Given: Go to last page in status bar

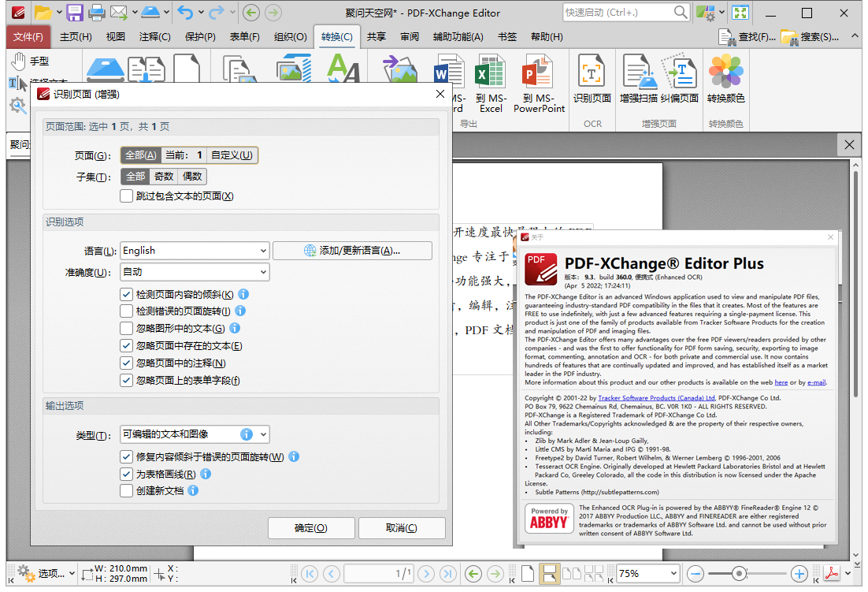Looking at the screenshot, I should (448, 574).
